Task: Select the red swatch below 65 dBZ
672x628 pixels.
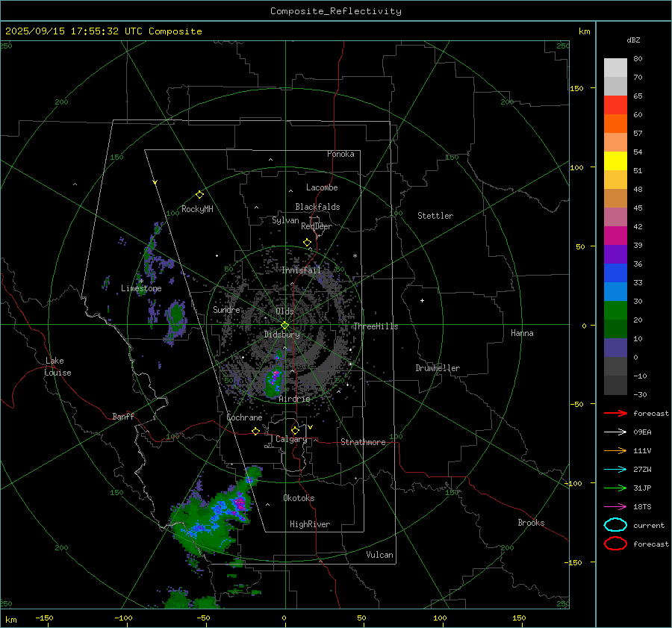Action: (x=615, y=105)
